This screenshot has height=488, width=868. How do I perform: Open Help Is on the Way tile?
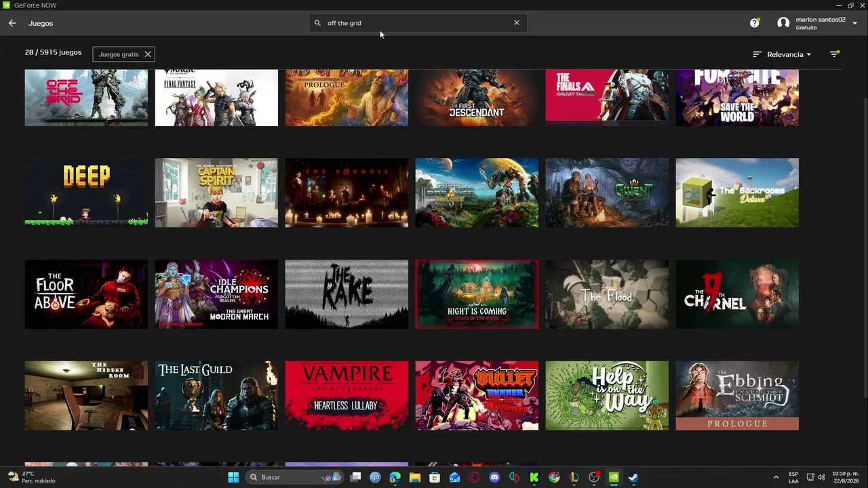[607, 396]
